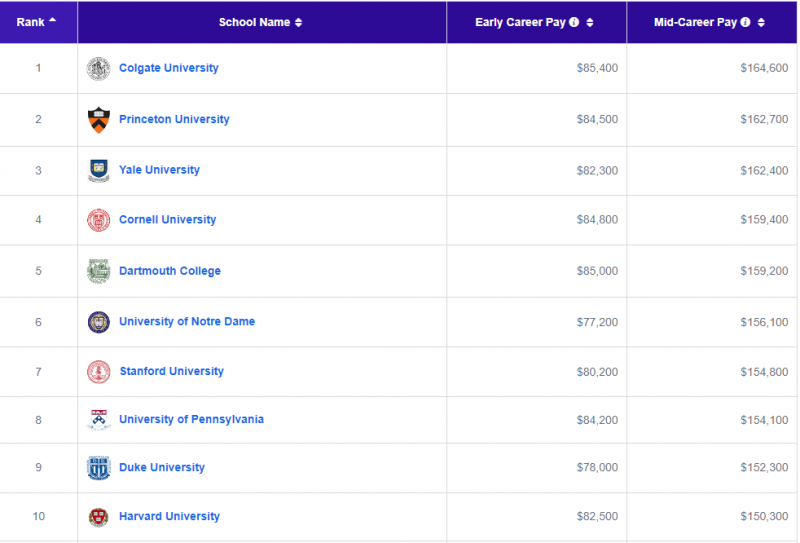Image resolution: width=800 pixels, height=543 pixels.
Task: Click the Colgate University seal logo
Action: (98, 68)
